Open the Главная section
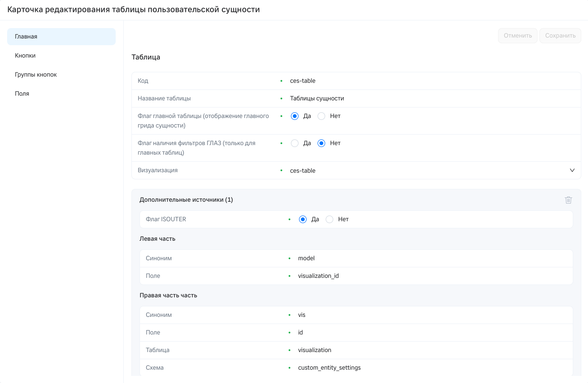588x383 pixels. click(61, 37)
